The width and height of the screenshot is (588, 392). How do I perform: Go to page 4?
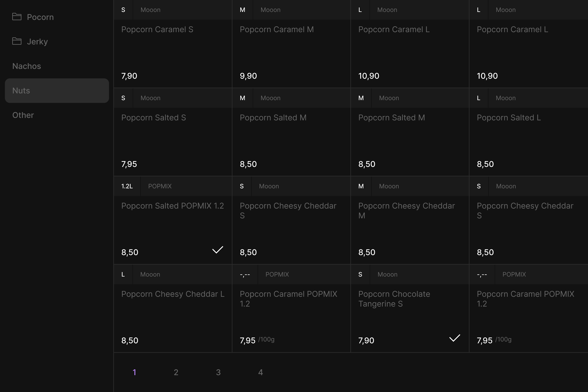click(260, 372)
